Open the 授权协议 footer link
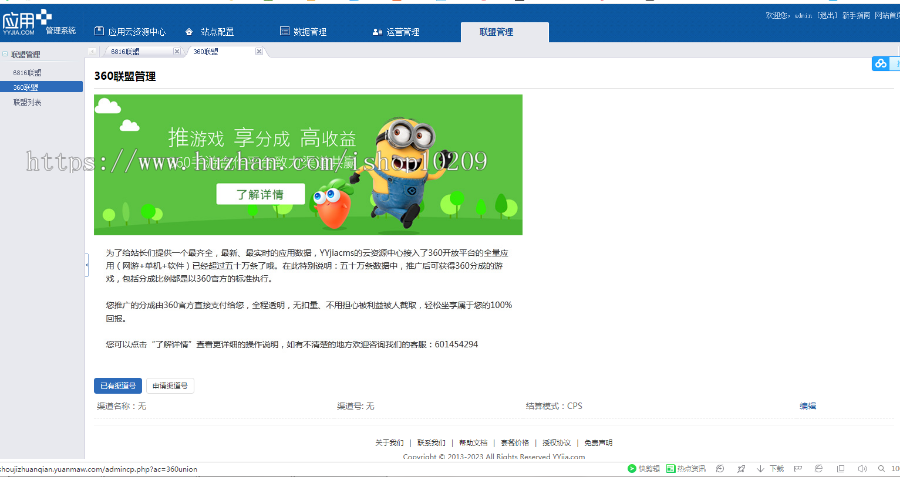Screen dimensions: 900x477 [556, 443]
